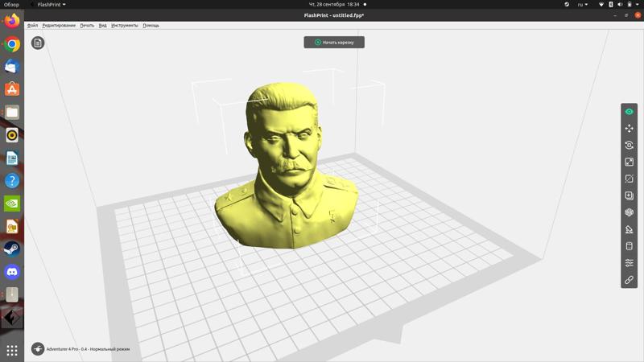Image resolution: width=644 pixels, height=362 pixels.
Task: Open the Show Applications grid in dock
Action: (12, 350)
